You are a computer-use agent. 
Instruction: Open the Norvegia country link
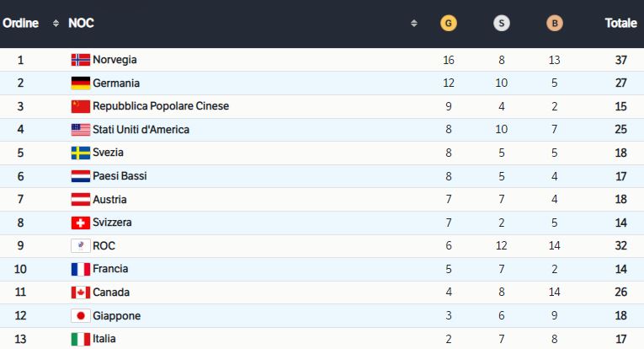[x=114, y=60]
